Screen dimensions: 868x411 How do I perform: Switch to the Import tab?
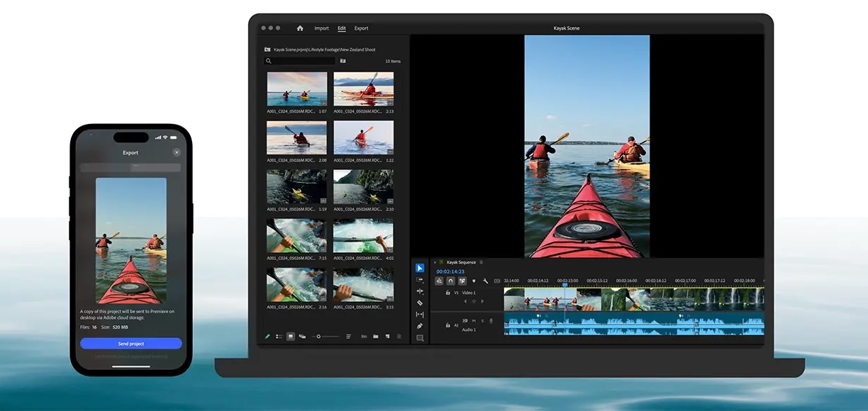(321, 28)
